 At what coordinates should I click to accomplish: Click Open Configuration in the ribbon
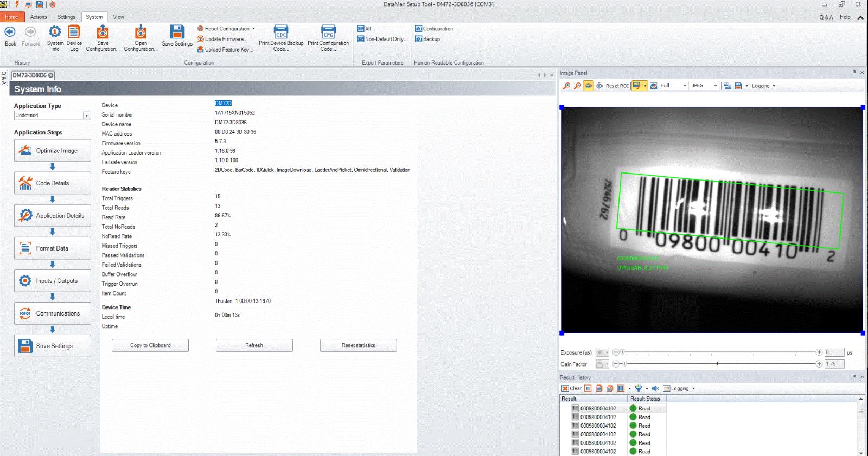pos(141,38)
